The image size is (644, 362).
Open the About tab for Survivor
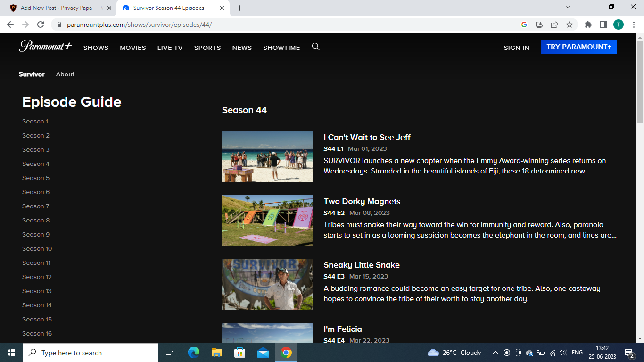(x=65, y=74)
